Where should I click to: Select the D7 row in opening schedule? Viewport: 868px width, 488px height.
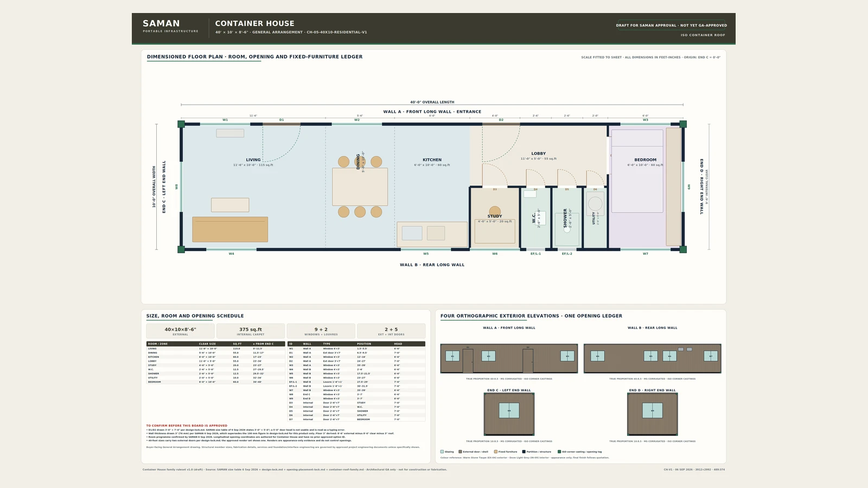356,419
